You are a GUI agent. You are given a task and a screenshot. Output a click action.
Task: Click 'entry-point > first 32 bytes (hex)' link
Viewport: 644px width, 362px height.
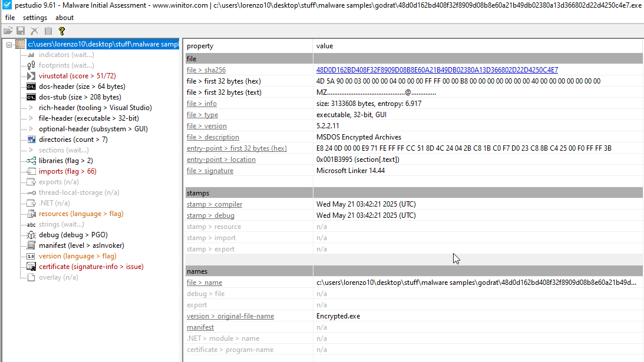pyautogui.click(x=237, y=148)
